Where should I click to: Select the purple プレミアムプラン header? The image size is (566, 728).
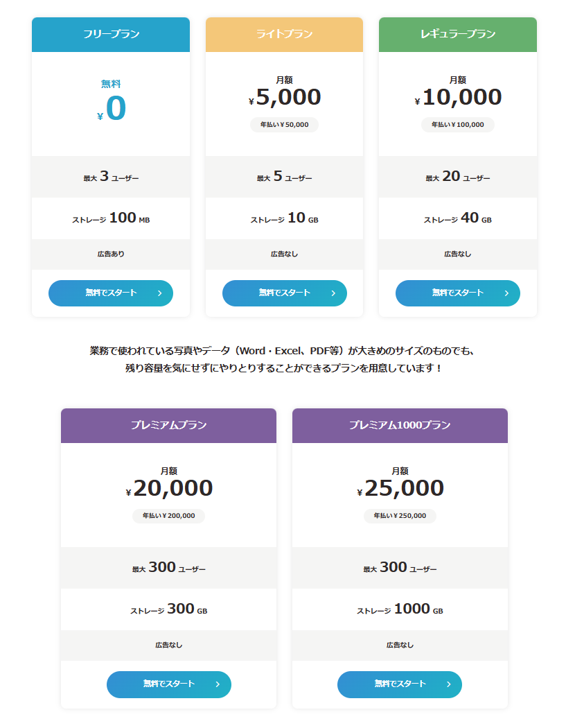point(168,426)
